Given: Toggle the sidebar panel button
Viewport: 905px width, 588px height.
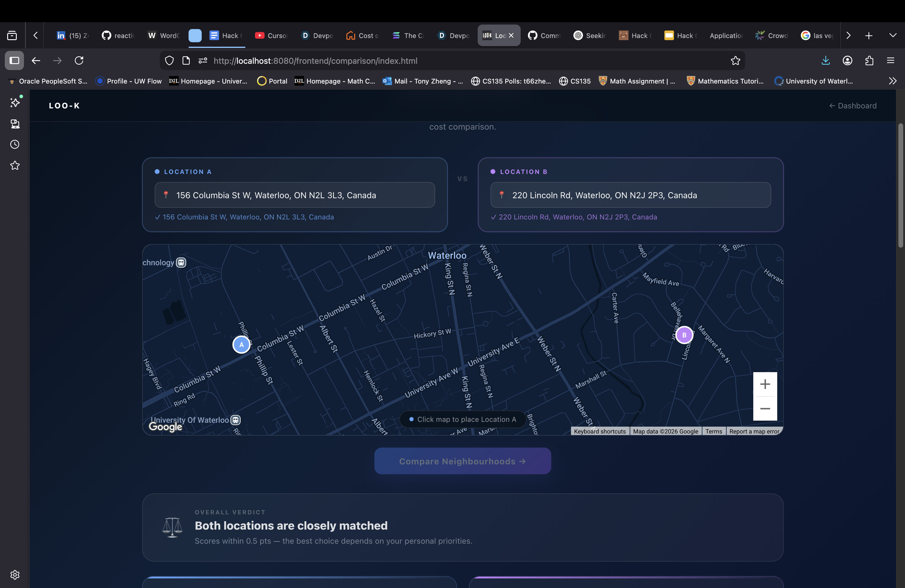Looking at the screenshot, I should (14, 61).
